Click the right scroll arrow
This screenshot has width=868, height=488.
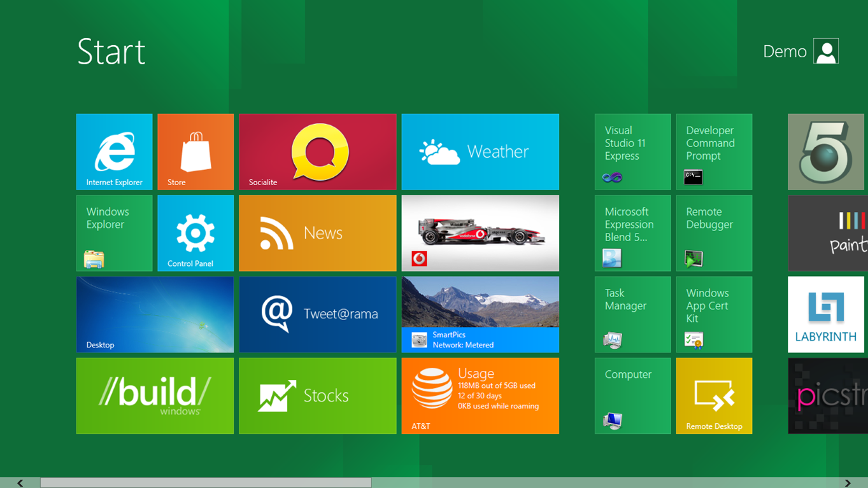point(848,483)
